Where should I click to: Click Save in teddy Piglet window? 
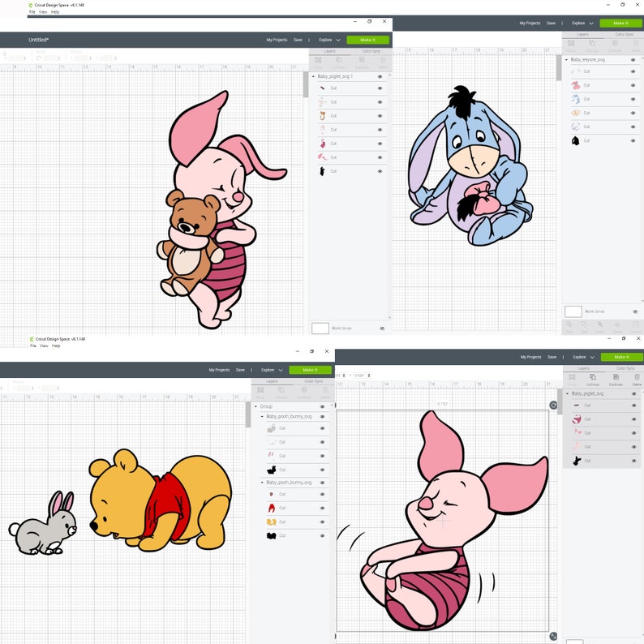298,40
